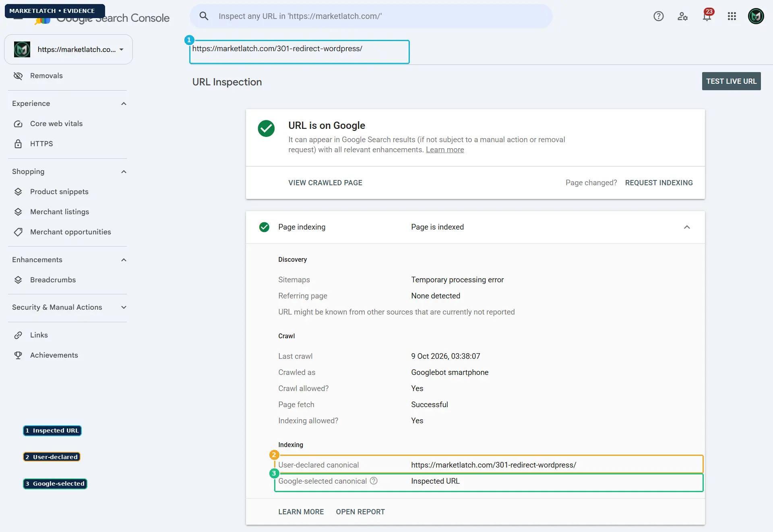Collapse the Shopping section
The width and height of the screenshot is (773, 532).
point(124,172)
